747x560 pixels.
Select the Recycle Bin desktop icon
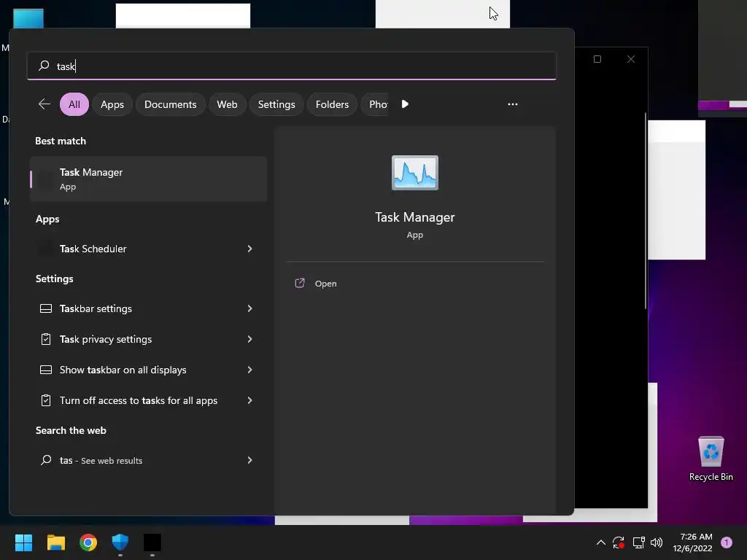pos(711,459)
